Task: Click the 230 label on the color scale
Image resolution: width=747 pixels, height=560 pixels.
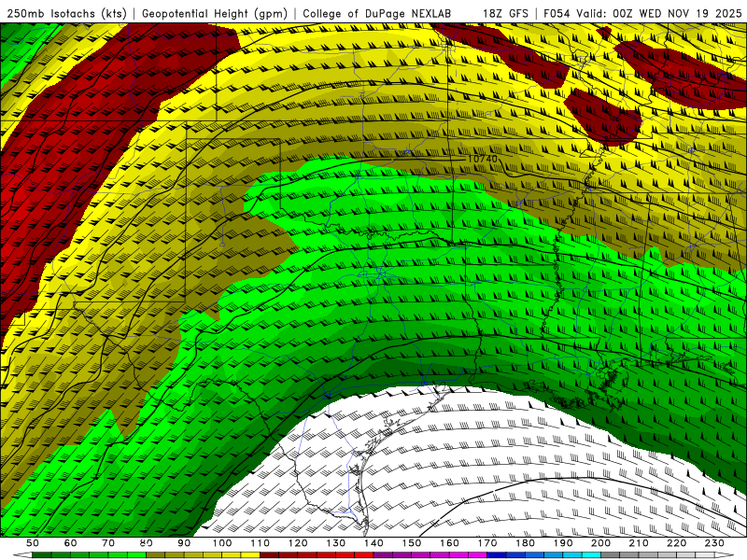Action: click(x=714, y=543)
